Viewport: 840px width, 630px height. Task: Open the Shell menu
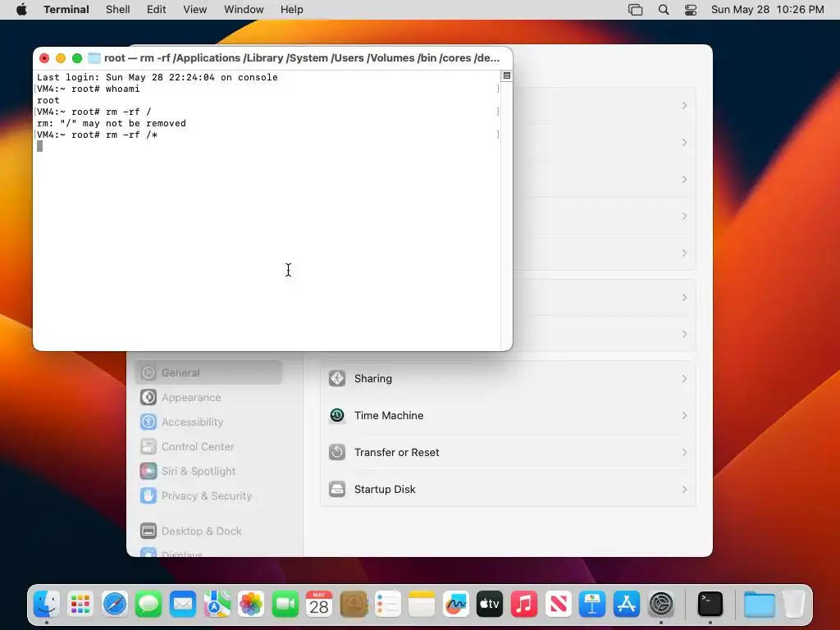118,10
